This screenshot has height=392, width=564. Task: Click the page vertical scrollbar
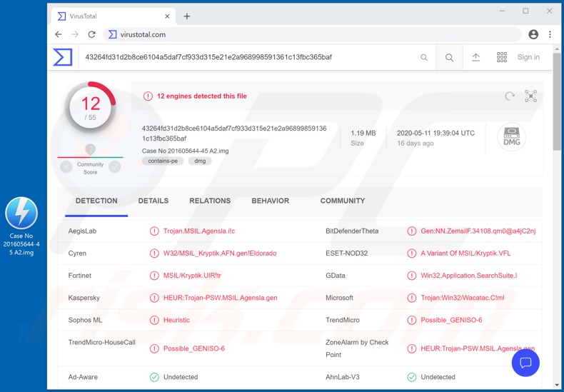click(557, 101)
